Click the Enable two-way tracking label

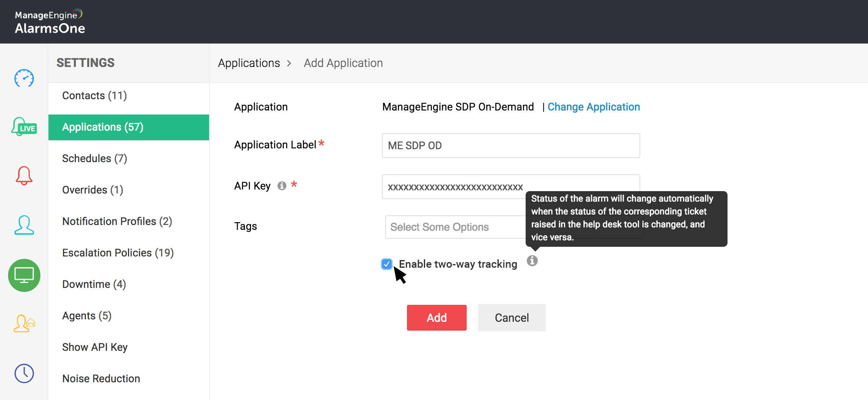coord(458,264)
